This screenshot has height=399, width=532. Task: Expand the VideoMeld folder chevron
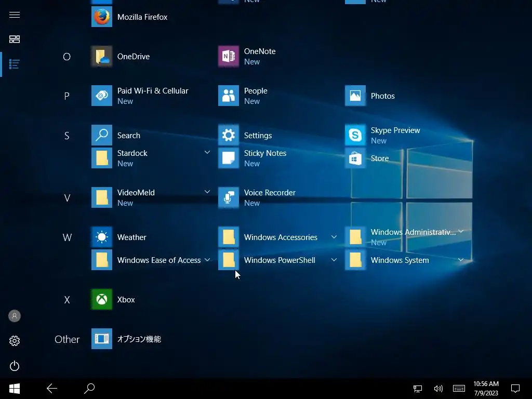click(207, 192)
